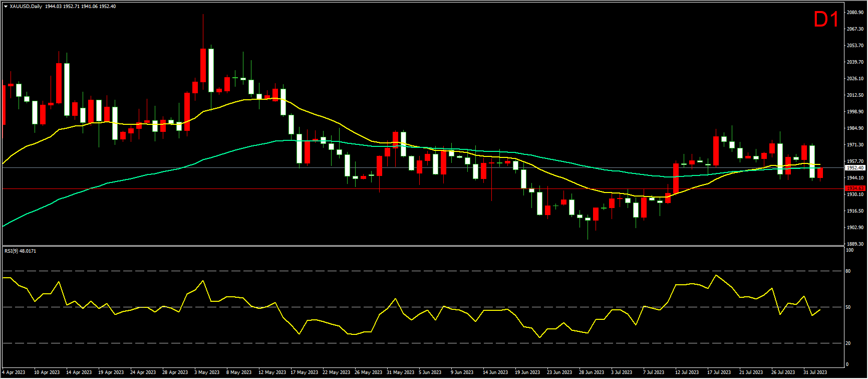Click the 26 Jul 2023 date label
Image resolution: width=868 pixels, height=379 pixels.
coord(783,372)
